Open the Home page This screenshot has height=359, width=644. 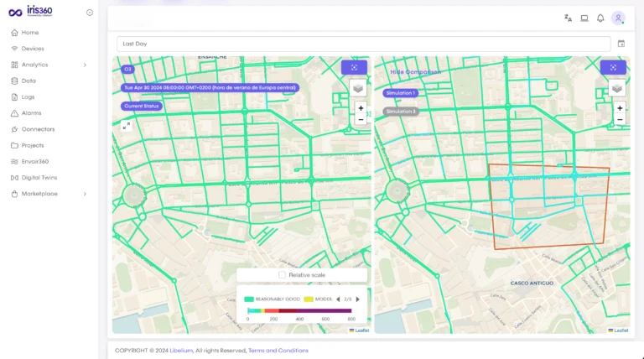point(30,33)
